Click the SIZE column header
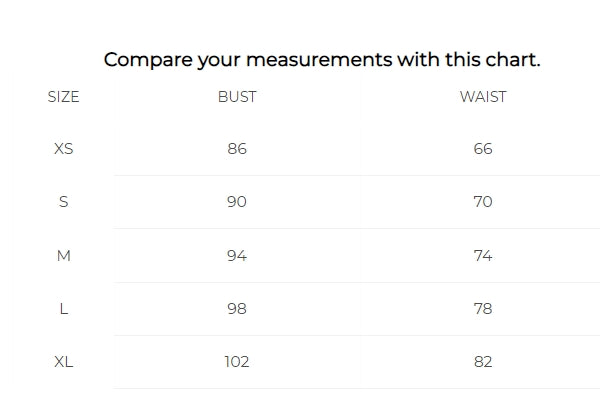The height and width of the screenshot is (408, 600). (x=63, y=97)
